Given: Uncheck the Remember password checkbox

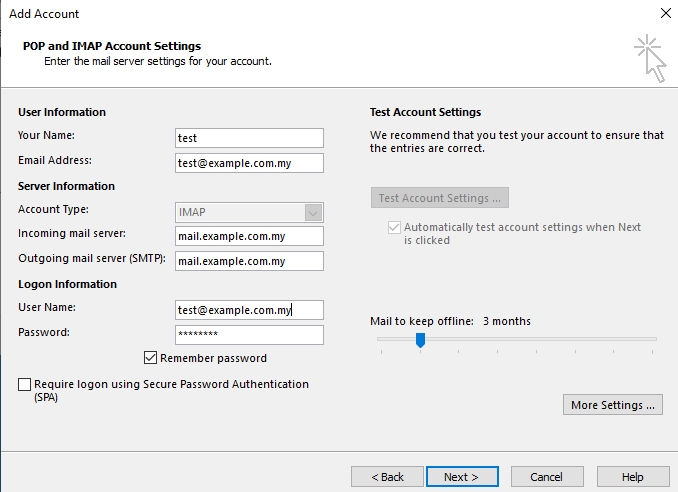Looking at the screenshot, I should click(x=150, y=358).
